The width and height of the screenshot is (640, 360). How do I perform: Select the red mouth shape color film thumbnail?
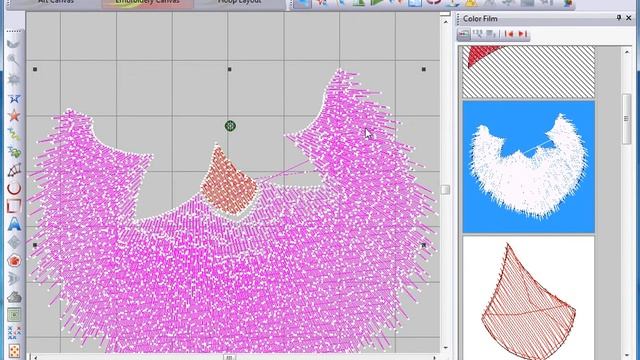529,298
